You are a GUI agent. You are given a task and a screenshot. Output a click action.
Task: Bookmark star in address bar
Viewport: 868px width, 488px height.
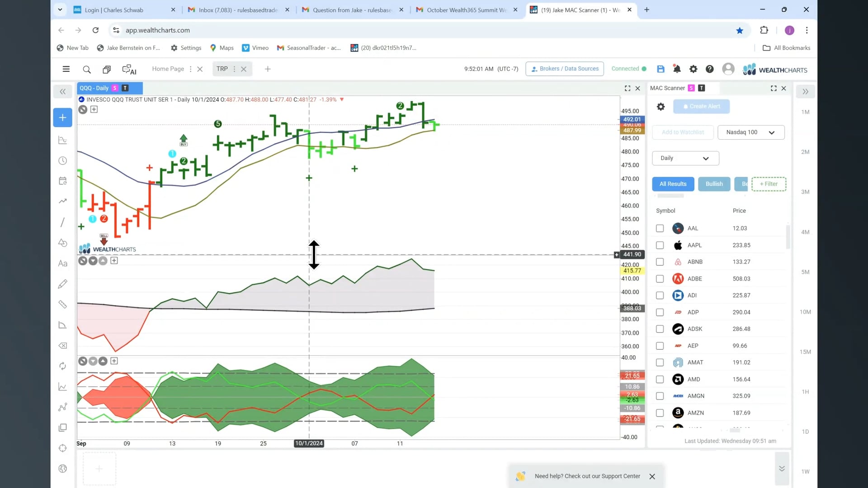pyautogui.click(x=740, y=30)
